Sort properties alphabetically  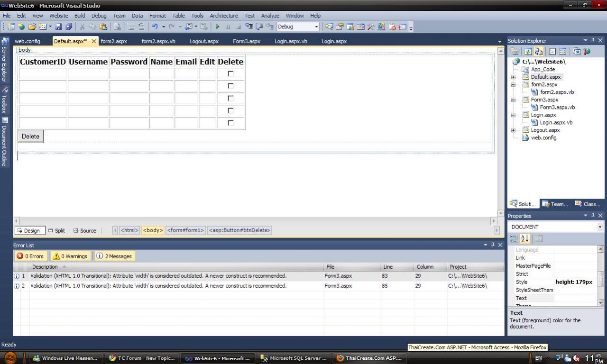[x=524, y=239]
